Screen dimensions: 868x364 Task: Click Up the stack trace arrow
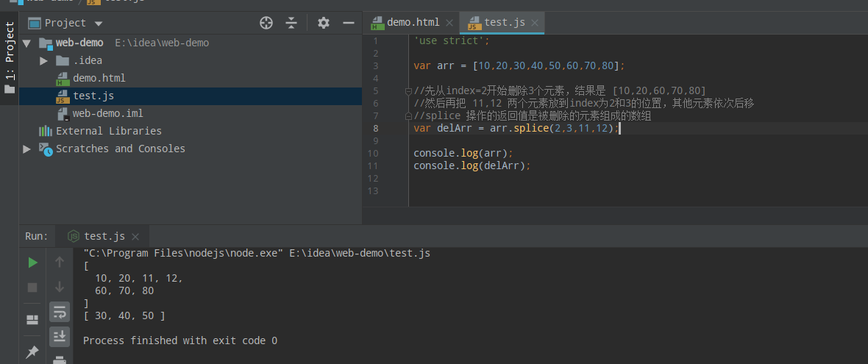(60, 263)
